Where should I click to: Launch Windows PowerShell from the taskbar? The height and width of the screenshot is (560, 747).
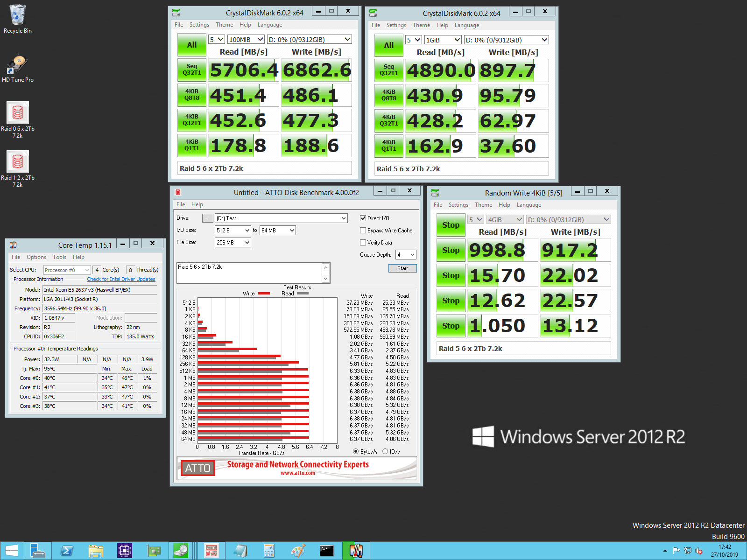tap(67, 551)
